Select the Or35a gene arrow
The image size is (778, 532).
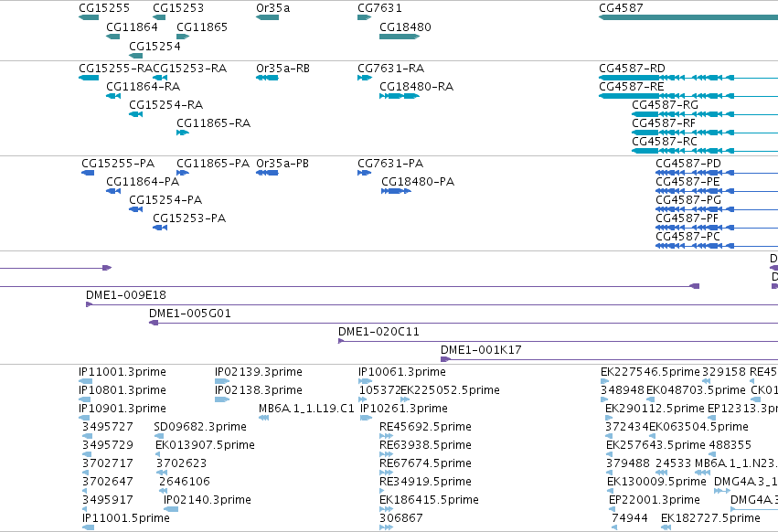pyautogui.click(x=268, y=17)
